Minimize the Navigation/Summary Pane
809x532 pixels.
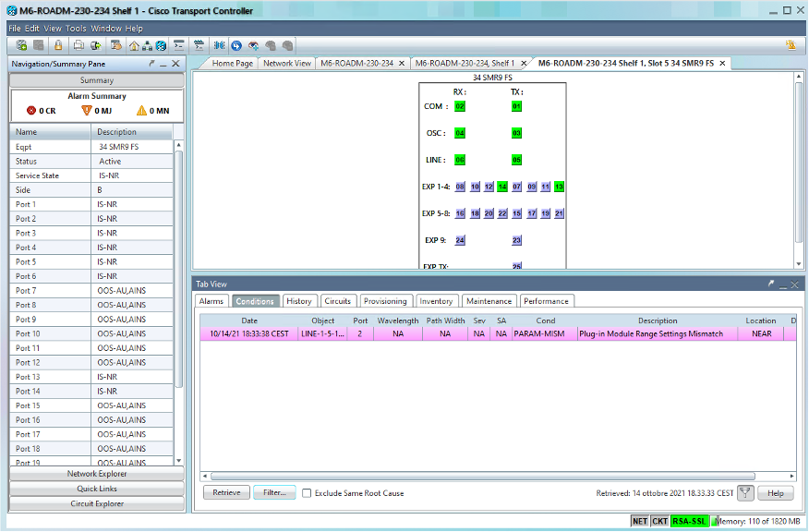(163, 64)
